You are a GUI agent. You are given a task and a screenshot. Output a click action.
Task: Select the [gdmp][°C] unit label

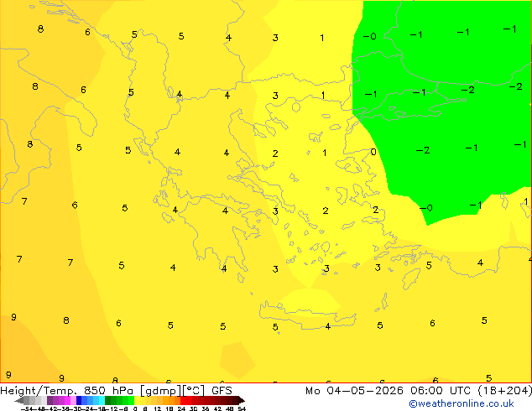[173, 391]
